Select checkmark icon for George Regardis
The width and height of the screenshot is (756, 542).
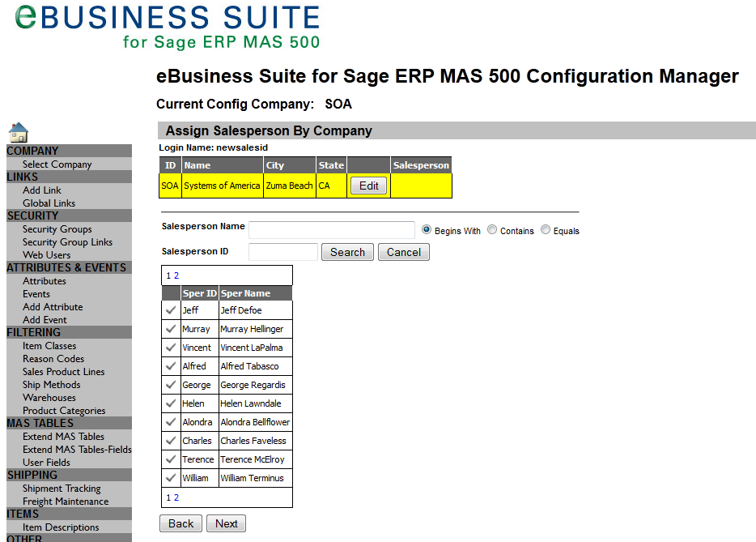coord(170,385)
